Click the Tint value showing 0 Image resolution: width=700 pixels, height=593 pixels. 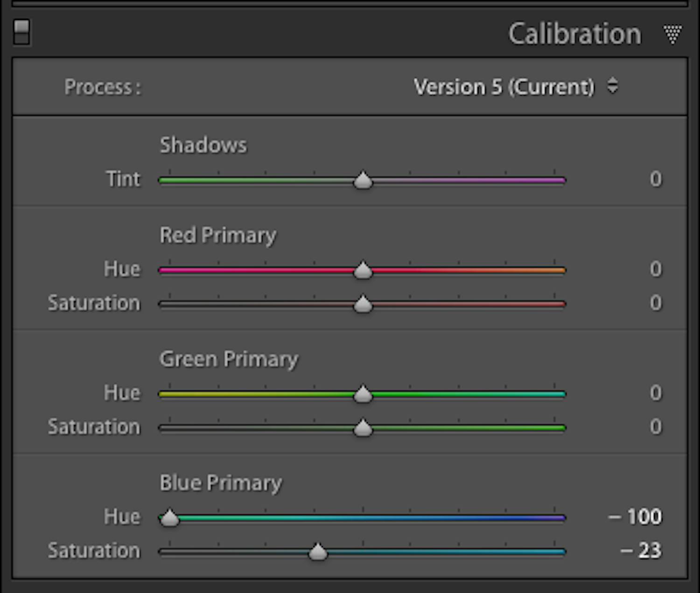[656, 179]
